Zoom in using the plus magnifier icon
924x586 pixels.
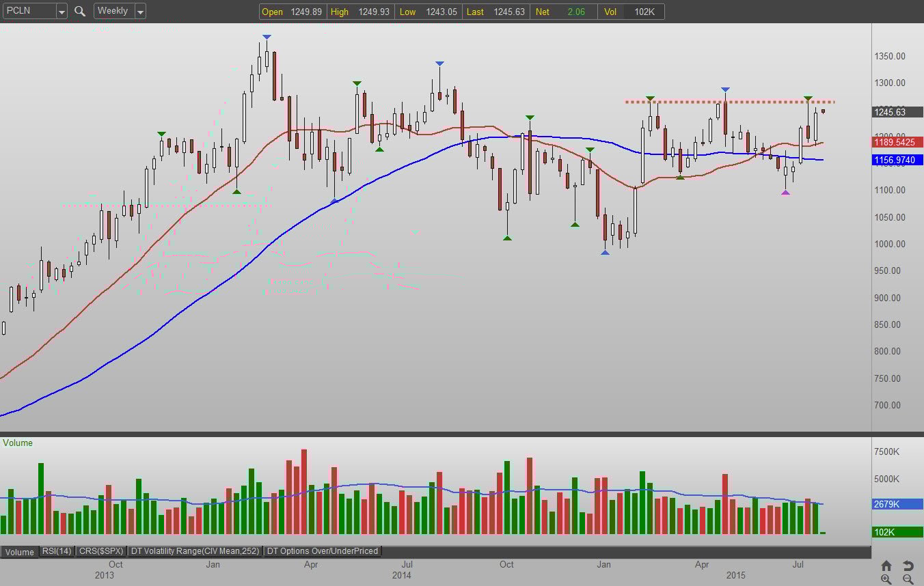point(886,579)
